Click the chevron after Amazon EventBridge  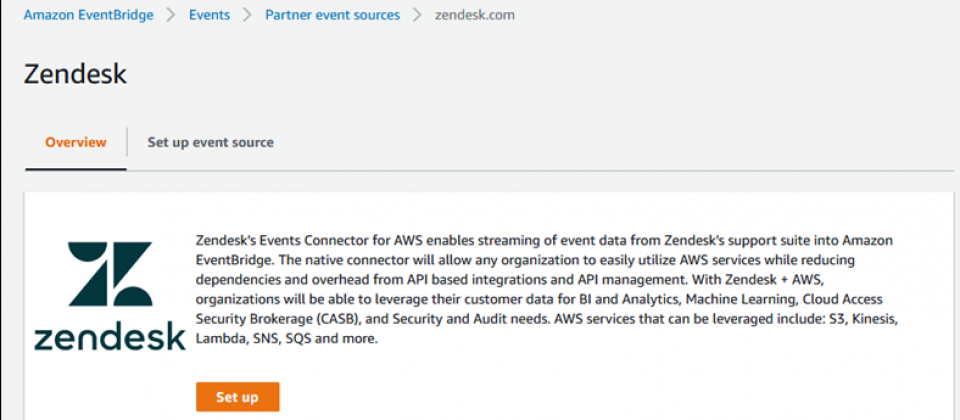(x=171, y=15)
